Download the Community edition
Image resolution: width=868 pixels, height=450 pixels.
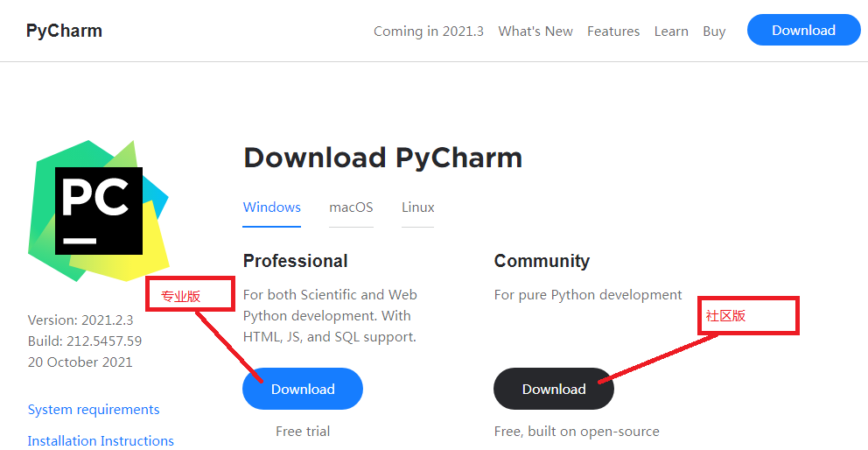pyautogui.click(x=554, y=389)
